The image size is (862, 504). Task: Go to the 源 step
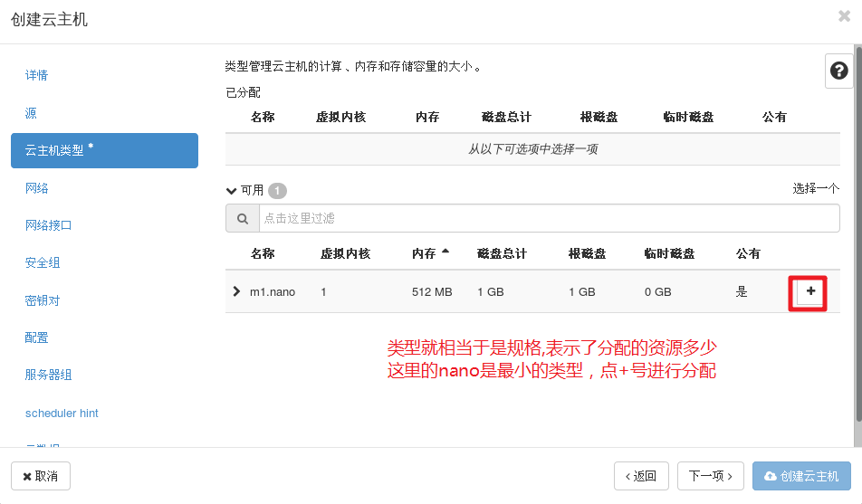(32, 113)
